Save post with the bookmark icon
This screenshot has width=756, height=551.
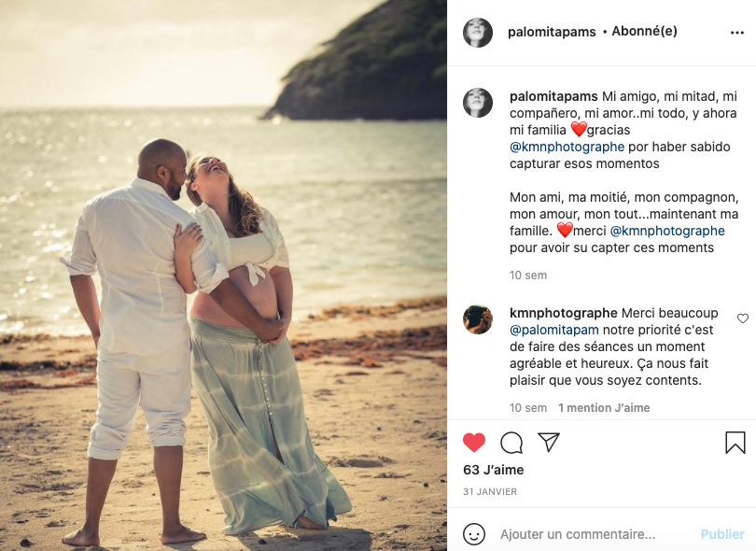[x=735, y=443]
